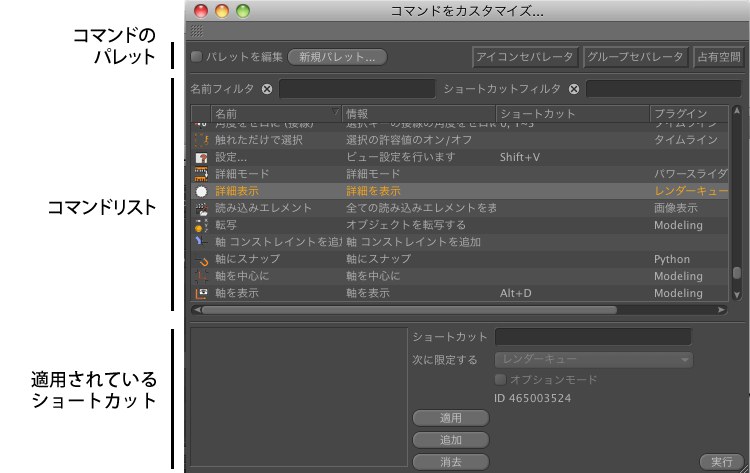Select the 軸を中心に command icon
This screenshot has width=750, height=473.
[200, 276]
